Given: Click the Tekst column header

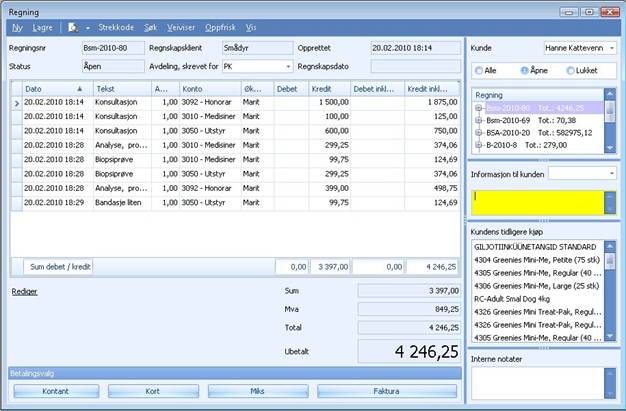Looking at the screenshot, I should click(x=122, y=89).
